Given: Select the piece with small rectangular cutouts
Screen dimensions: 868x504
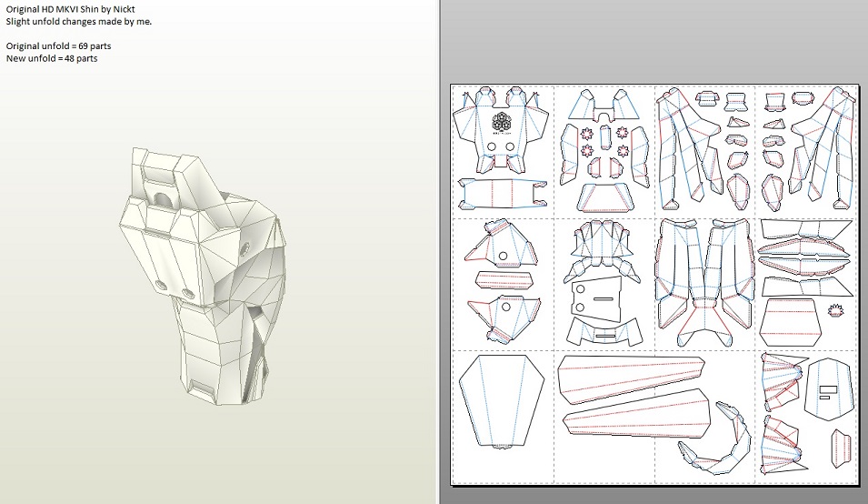Looking at the screenshot, I should coord(828,389).
